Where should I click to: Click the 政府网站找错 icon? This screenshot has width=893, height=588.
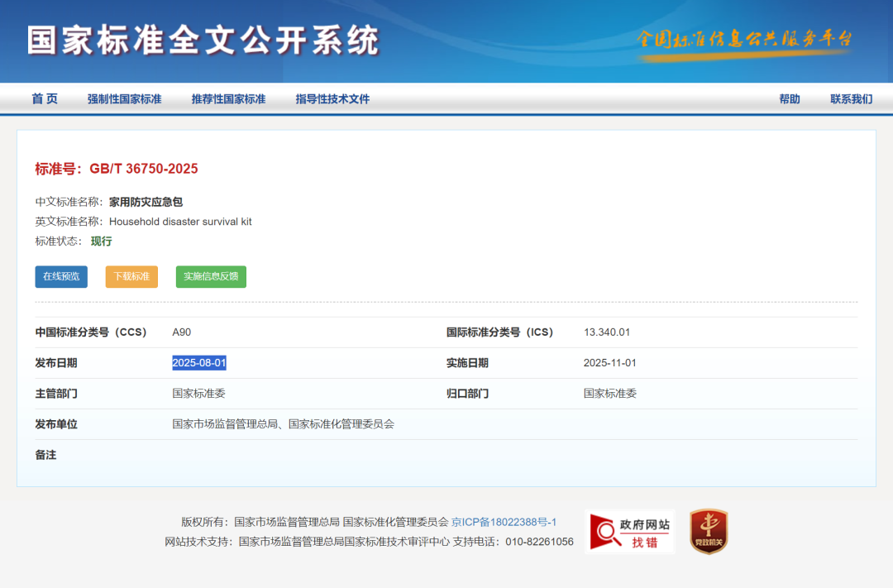tap(630, 532)
